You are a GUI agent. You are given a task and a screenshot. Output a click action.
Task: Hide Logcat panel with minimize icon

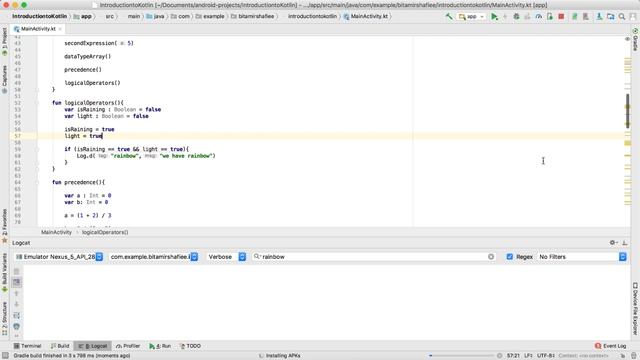(624, 242)
